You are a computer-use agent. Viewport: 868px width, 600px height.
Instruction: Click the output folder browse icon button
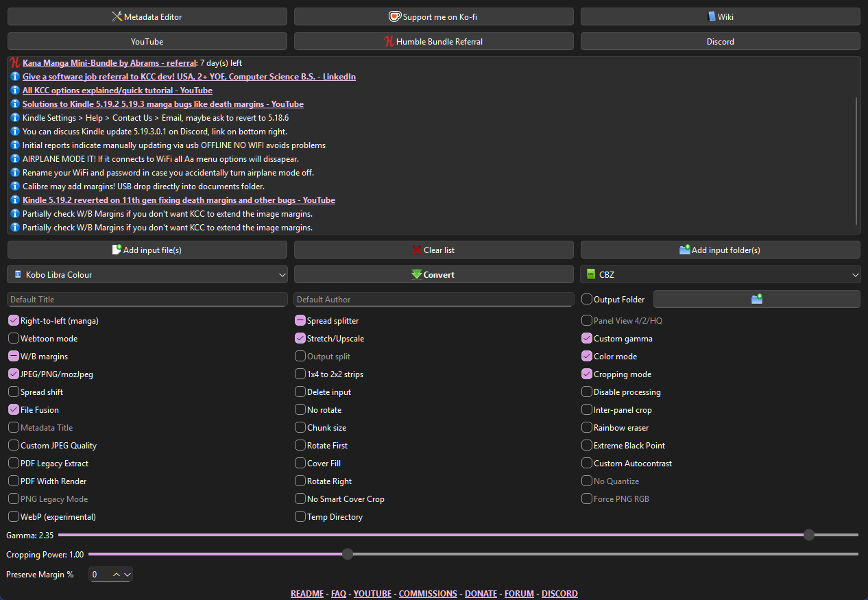(x=757, y=299)
